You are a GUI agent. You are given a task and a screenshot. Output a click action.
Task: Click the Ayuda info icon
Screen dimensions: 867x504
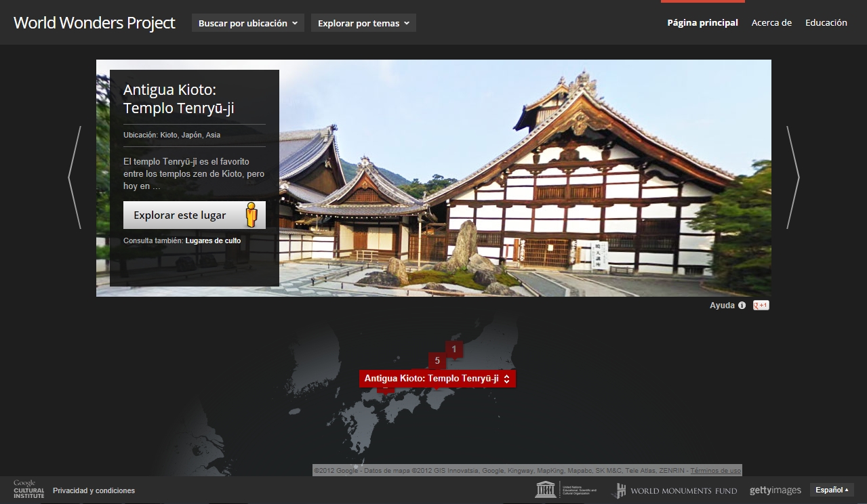pyautogui.click(x=742, y=306)
